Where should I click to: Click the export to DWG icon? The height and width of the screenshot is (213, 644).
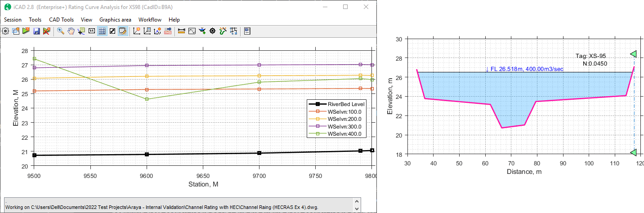(168, 31)
